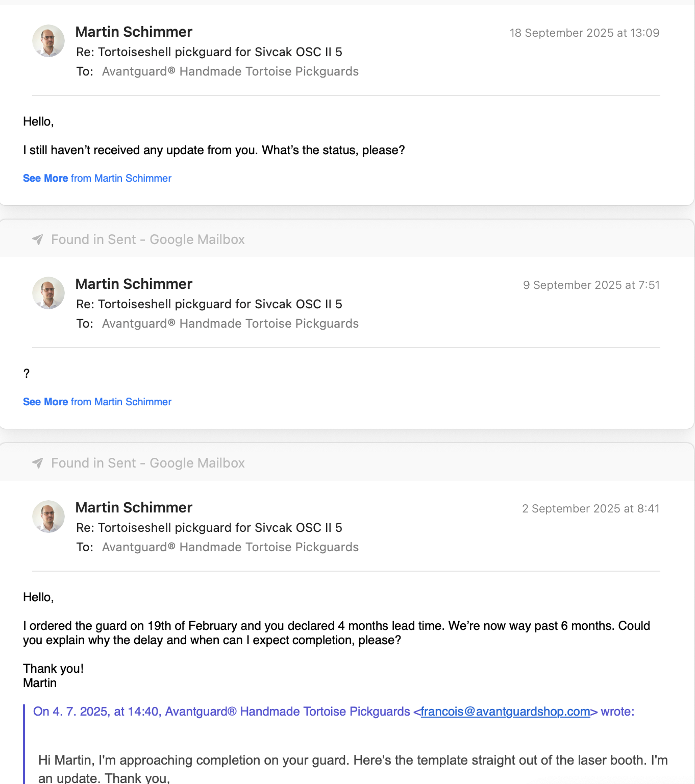This screenshot has width=695, height=784.
Task: Click the '9 September 2025 at 7:51' timestamp
Action: [x=591, y=285]
